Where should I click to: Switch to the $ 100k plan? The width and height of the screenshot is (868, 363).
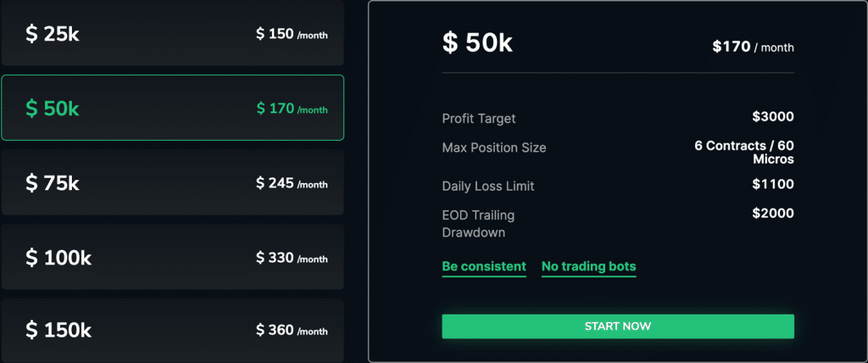[x=172, y=257]
